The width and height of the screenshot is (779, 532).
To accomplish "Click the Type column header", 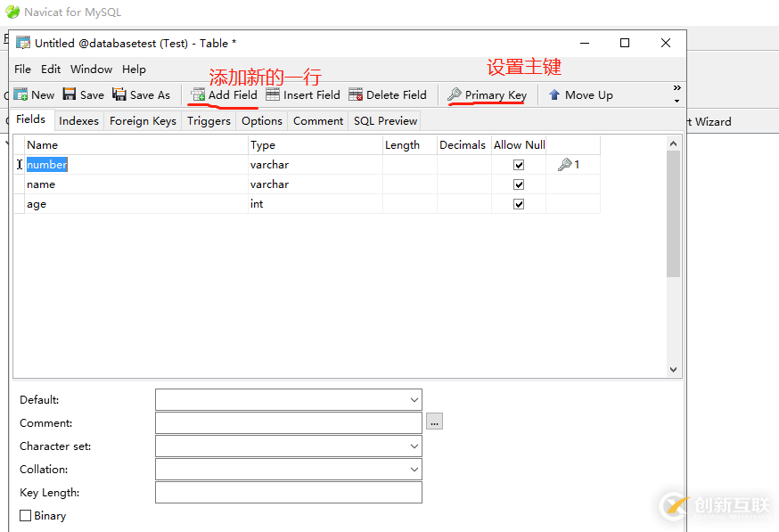I will click(315, 144).
